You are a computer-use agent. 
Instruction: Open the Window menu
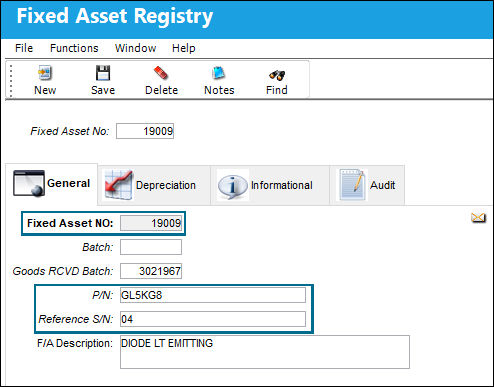point(135,48)
